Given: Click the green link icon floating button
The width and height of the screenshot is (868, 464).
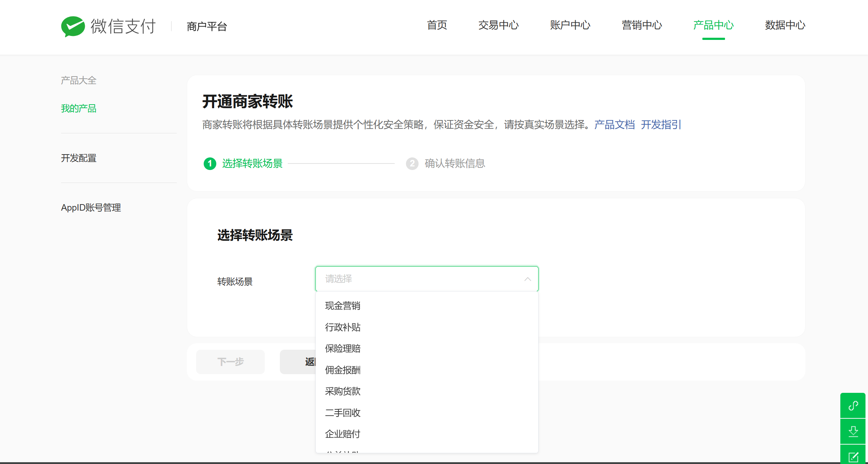Looking at the screenshot, I should (x=853, y=405).
